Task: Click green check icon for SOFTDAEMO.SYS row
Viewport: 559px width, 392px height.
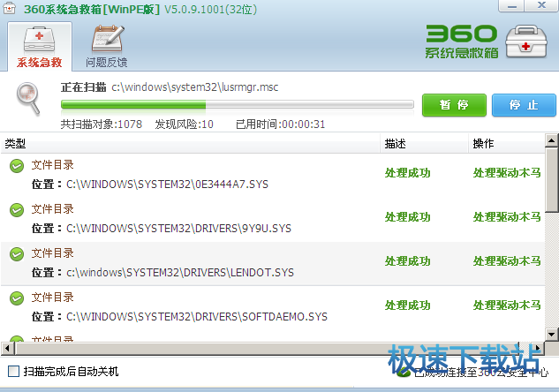Action: (x=17, y=298)
